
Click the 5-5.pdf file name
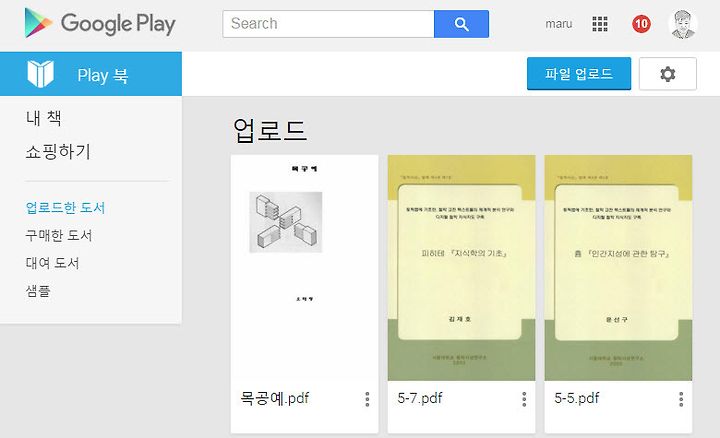576,398
